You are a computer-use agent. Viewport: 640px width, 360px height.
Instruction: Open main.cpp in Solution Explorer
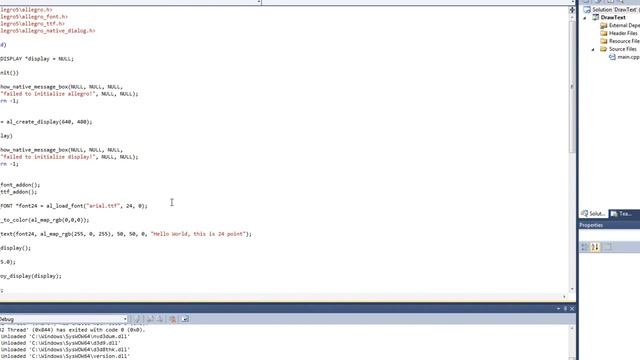[x=628, y=57]
